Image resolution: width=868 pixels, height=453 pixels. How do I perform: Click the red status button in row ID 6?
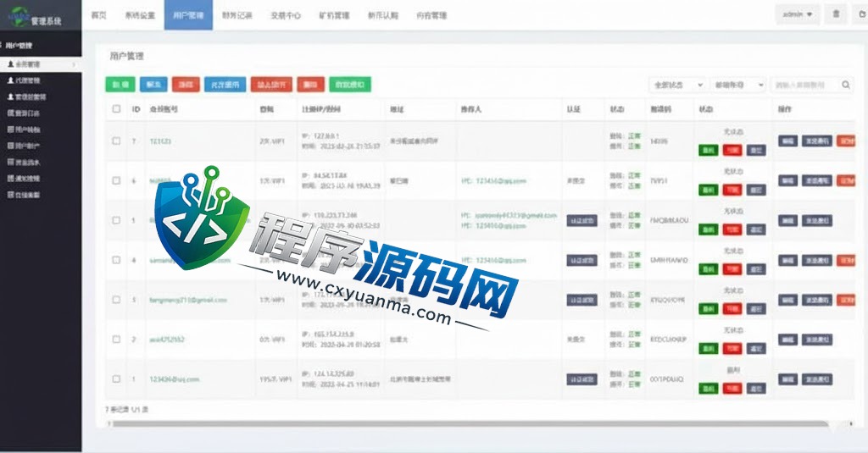(x=732, y=190)
